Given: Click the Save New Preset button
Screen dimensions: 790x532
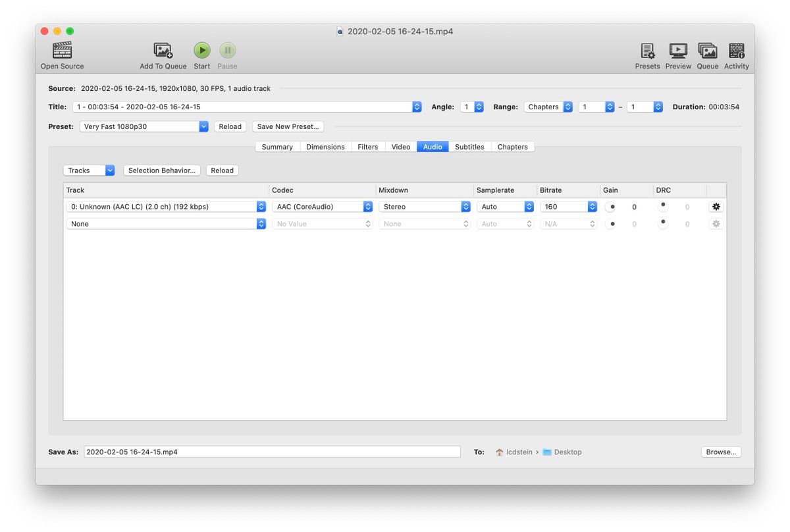Looking at the screenshot, I should click(x=288, y=126).
